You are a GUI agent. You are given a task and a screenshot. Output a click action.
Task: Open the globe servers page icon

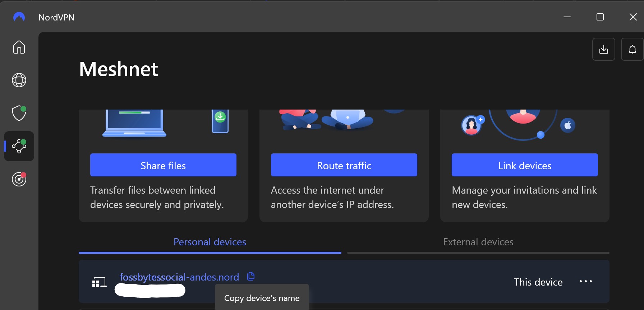click(19, 80)
